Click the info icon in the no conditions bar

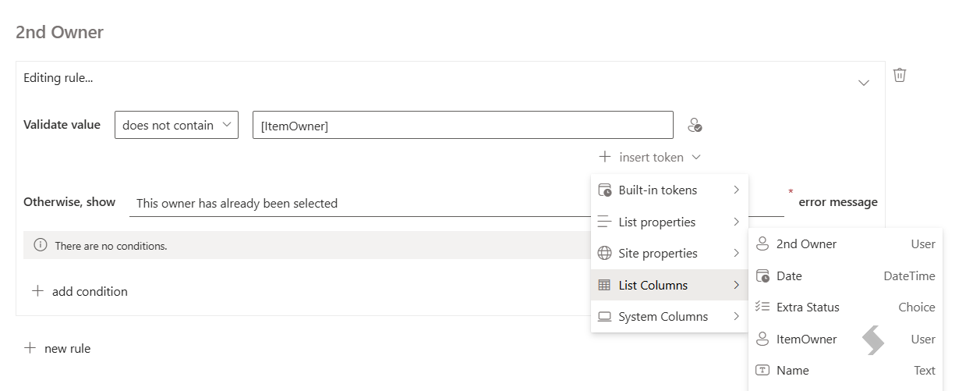41,245
